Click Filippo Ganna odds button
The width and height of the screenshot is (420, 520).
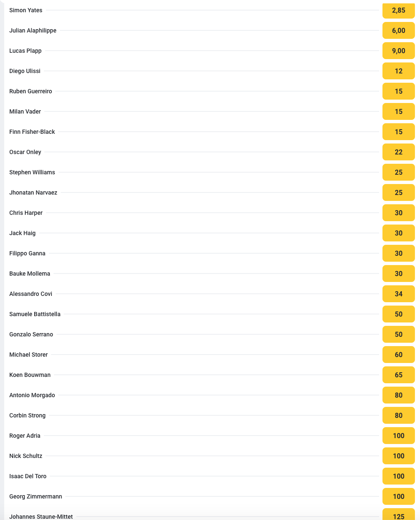coord(398,253)
